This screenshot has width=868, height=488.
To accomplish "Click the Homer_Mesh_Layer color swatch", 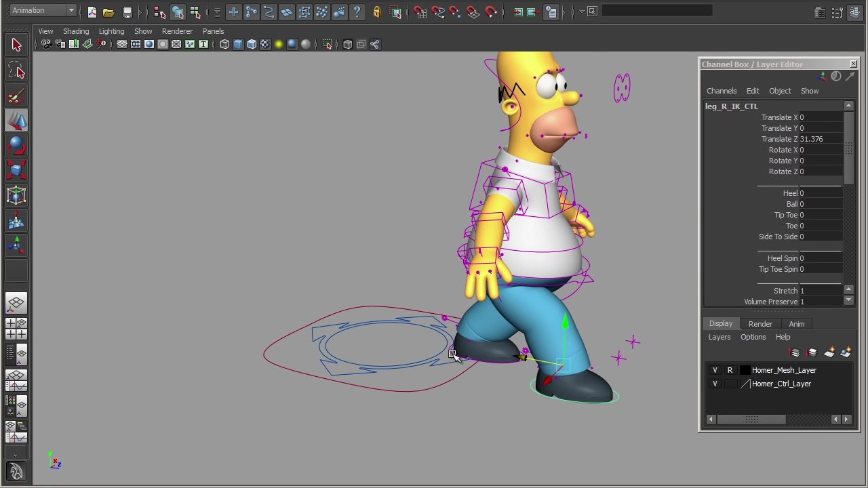I will pyautogui.click(x=745, y=370).
